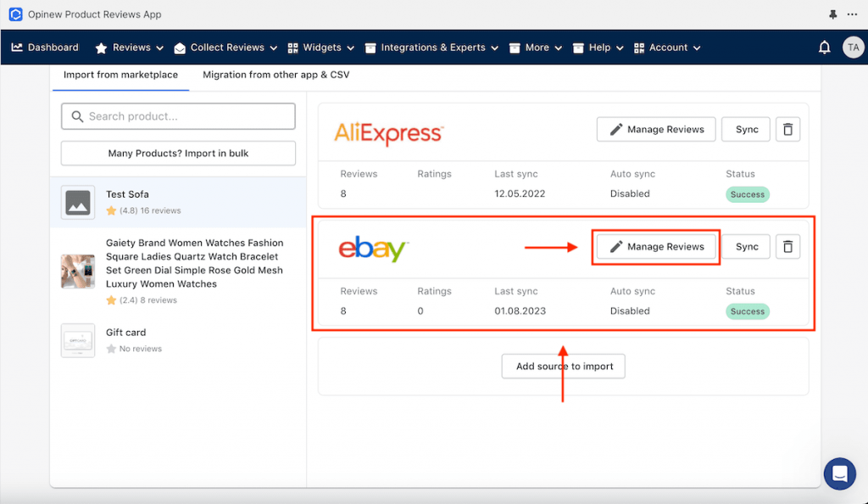Click the AliExpress logo
Image resolution: width=868 pixels, height=504 pixels.
[x=388, y=133]
